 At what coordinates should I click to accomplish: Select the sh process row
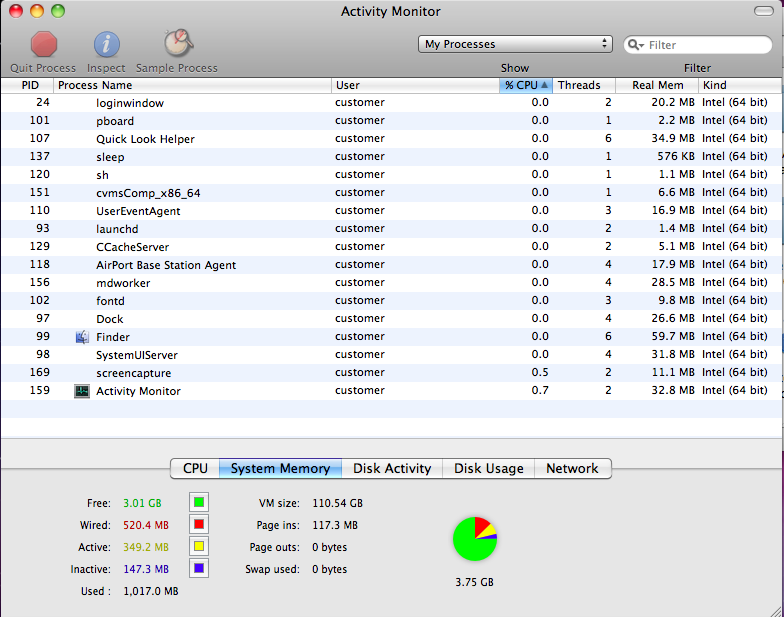click(391, 174)
